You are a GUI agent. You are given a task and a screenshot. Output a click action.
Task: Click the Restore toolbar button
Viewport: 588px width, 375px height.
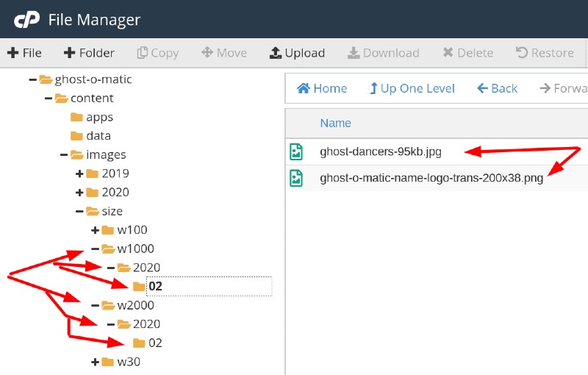545,53
